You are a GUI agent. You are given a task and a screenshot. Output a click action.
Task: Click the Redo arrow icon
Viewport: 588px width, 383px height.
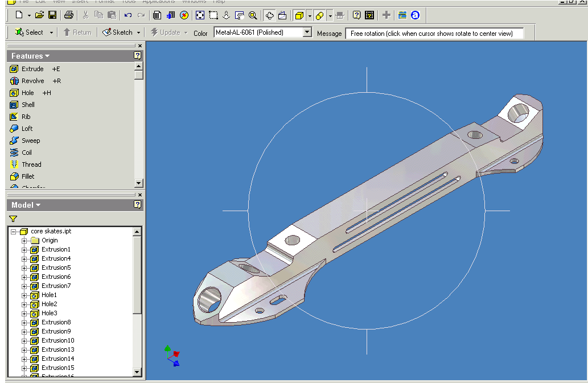(141, 15)
